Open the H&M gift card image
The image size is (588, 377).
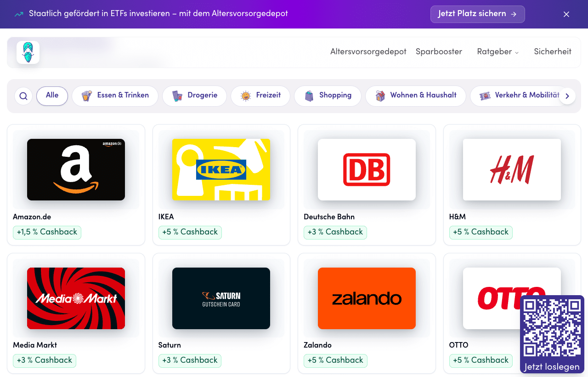click(512, 170)
